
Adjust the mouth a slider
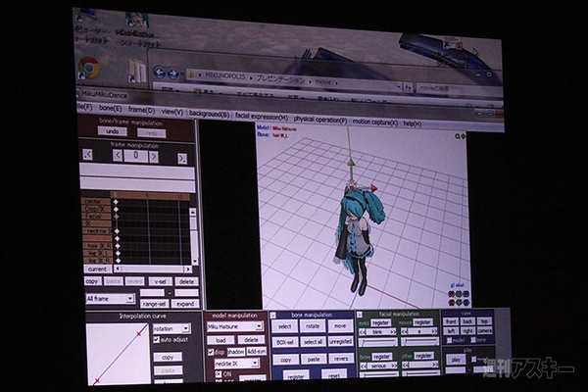click(419, 341)
